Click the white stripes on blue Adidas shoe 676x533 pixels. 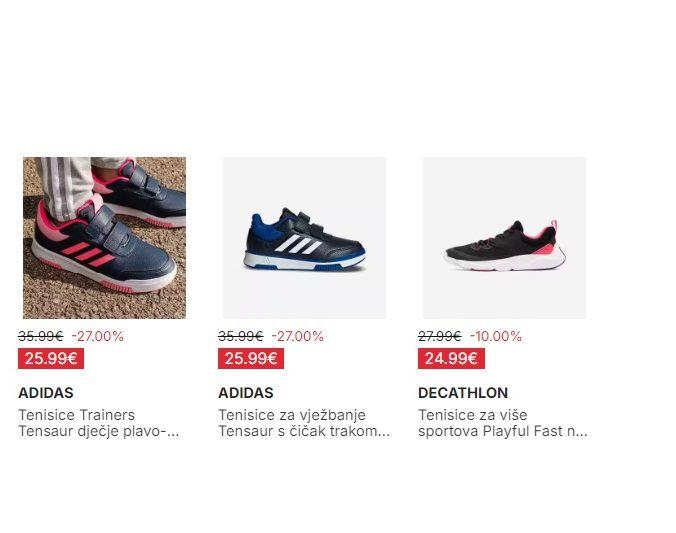point(298,244)
